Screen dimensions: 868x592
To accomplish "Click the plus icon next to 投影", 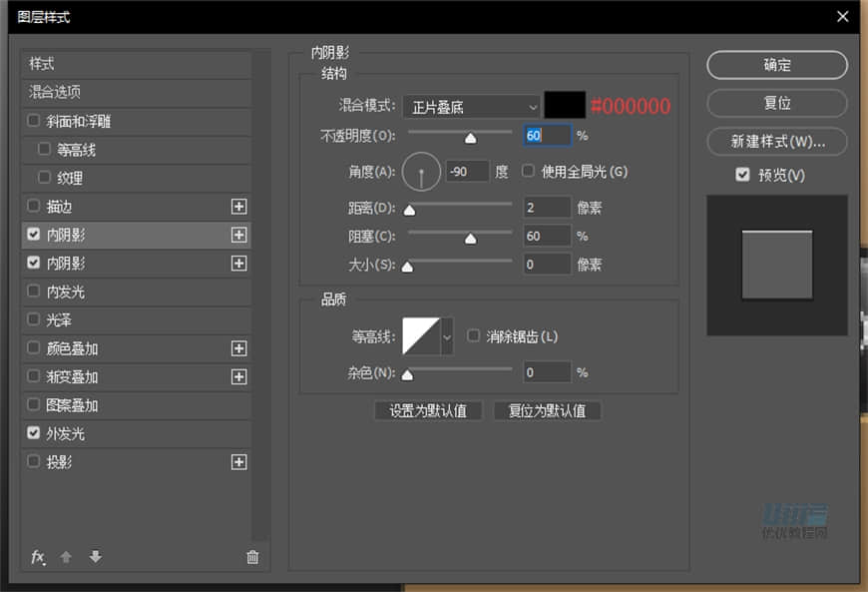I will (239, 462).
